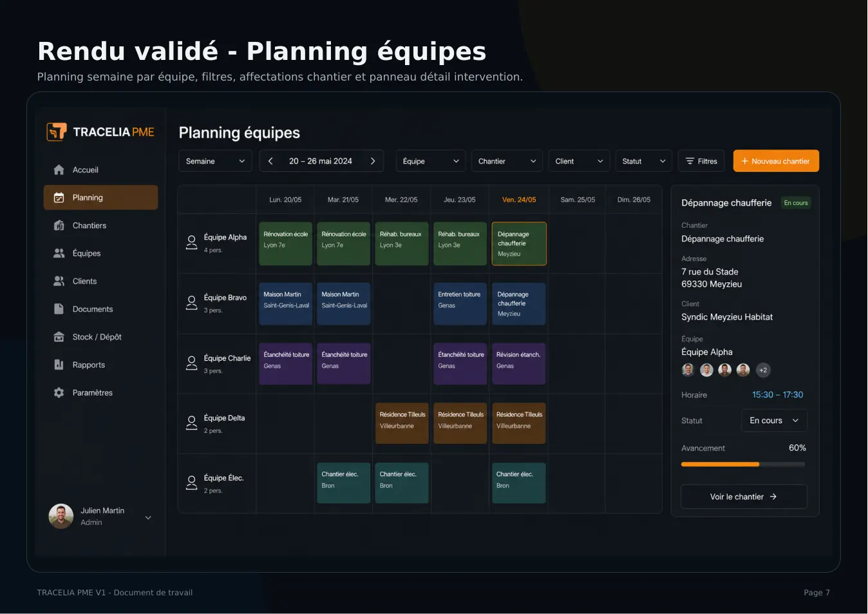This screenshot has width=868, height=614.
Task: Open the En cours status dropdown in detail panel
Action: click(x=774, y=421)
